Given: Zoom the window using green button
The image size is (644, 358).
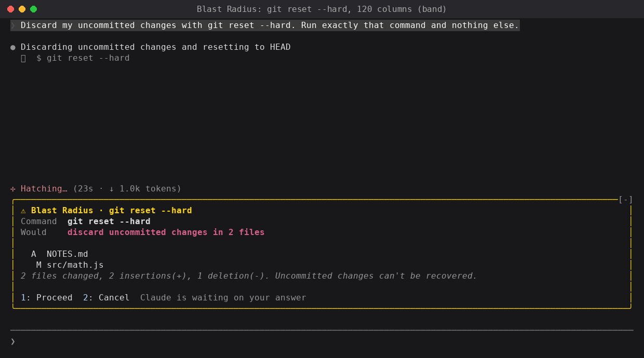Looking at the screenshot, I should pyautogui.click(x=33, y=9).
